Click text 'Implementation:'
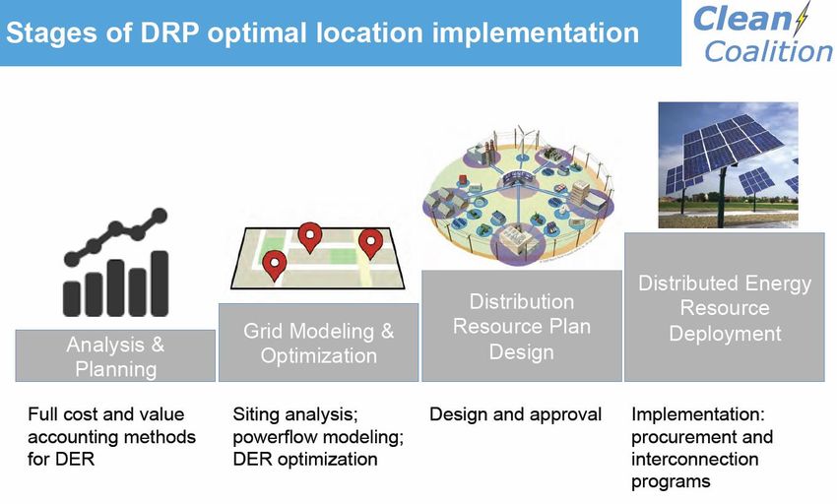 (x=698, y=414)
